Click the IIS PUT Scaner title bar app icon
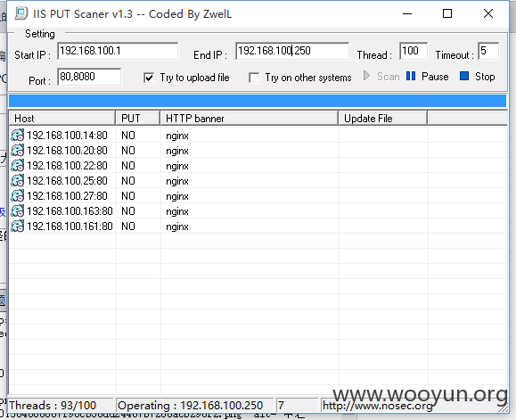Viewport: 516px width, 420px height. click(x=21, y=13)
